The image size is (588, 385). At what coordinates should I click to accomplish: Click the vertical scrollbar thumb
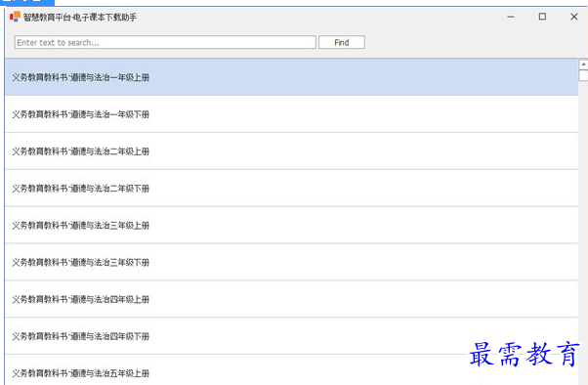pyautogui.click(x=583, y=75)
